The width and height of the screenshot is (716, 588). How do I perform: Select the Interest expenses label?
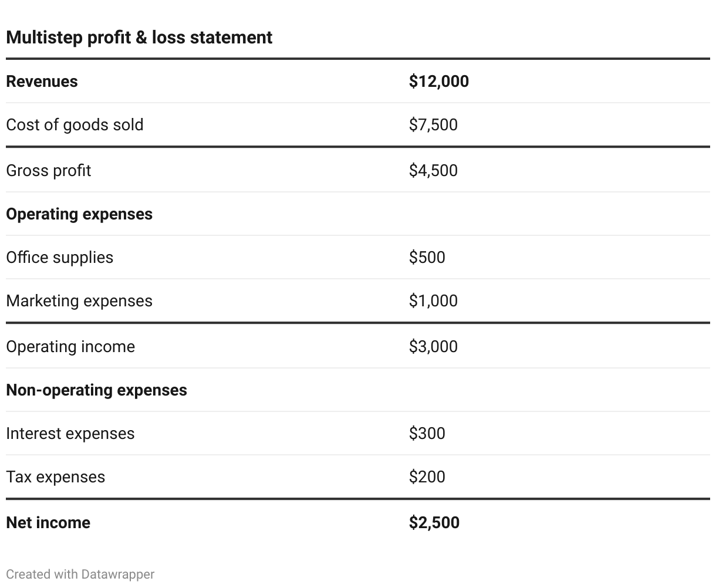point(70,433)
